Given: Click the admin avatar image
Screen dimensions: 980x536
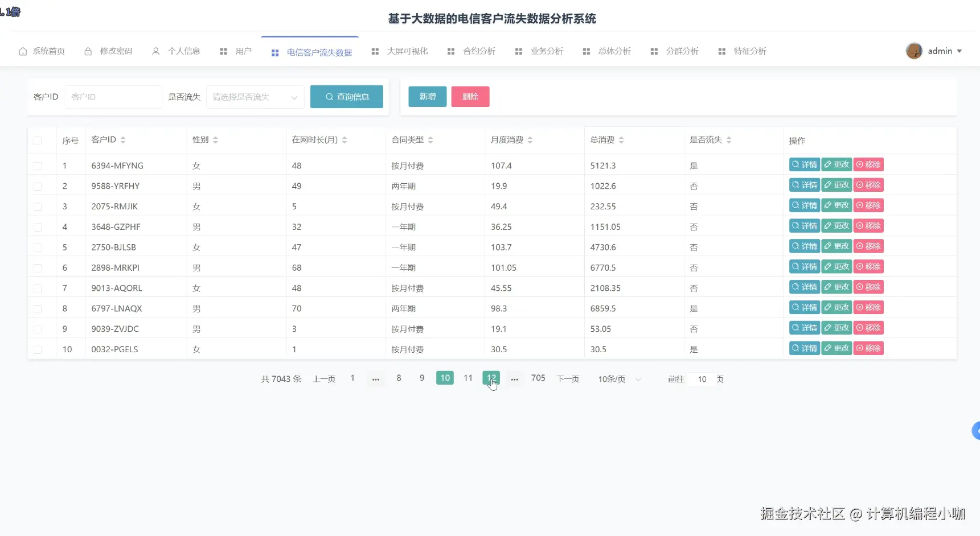Looking at the screenshot, I should 914,51.
